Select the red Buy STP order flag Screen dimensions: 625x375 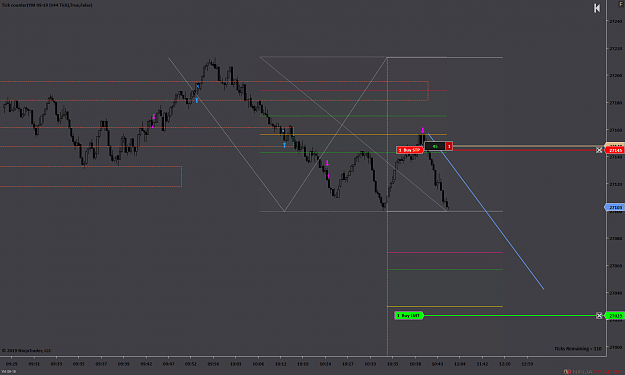410,150
